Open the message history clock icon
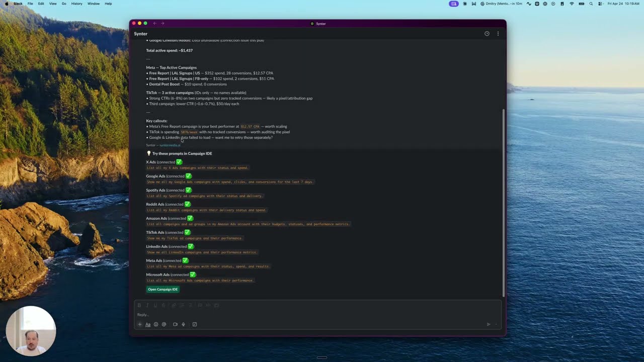 pyautogui.click(x=487, y=34)
